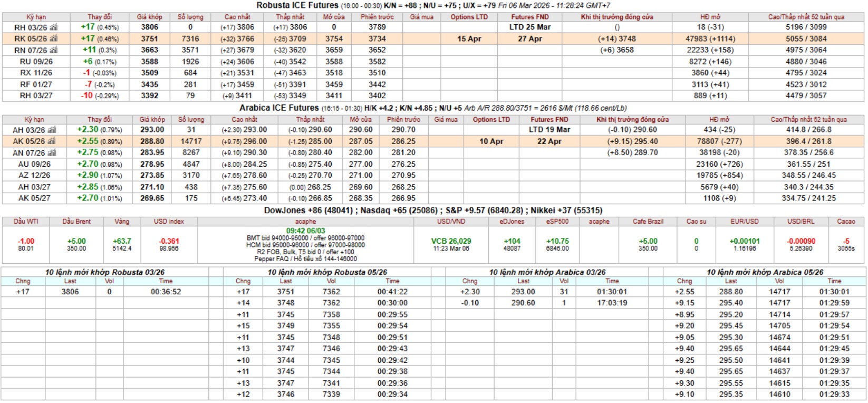Click the 7316 volume in RK 05/26 row
Screen dimensions: 868x403
190,39
